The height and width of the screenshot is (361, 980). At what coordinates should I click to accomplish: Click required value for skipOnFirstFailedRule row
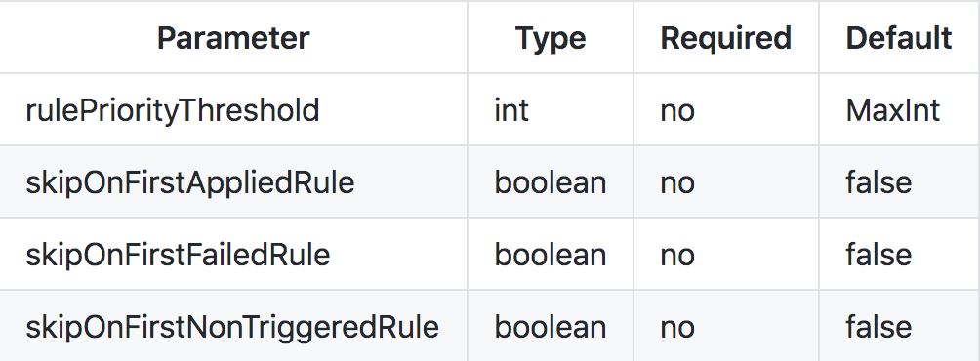point(676,257)
